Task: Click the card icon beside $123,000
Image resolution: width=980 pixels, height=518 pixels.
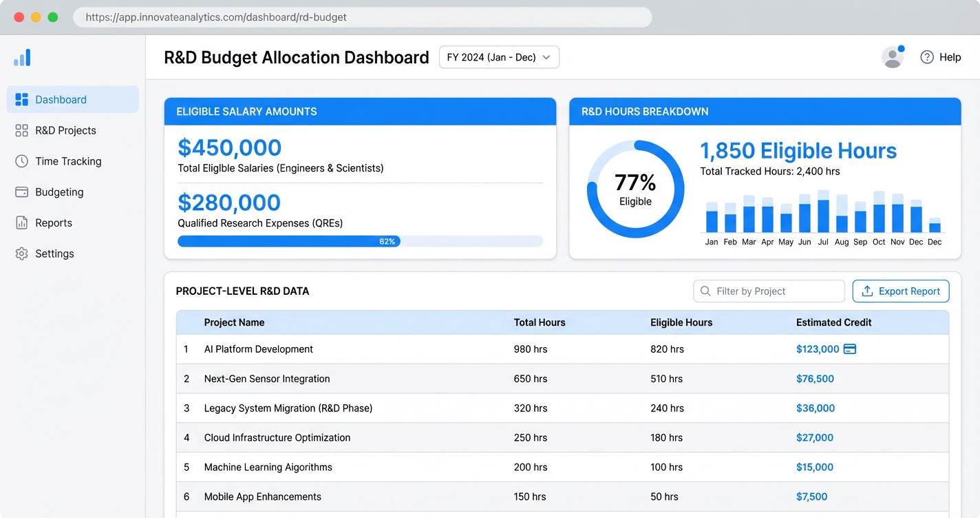Action: click(849, 349)
